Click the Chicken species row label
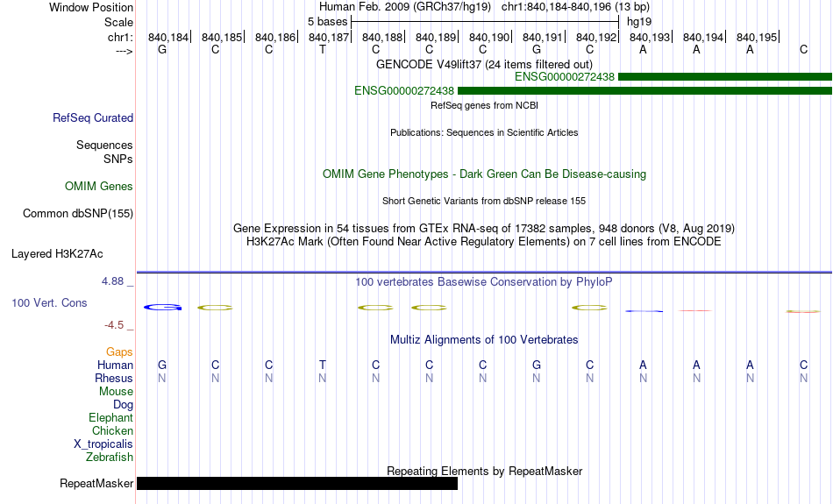Screen dimensions: 833x504 pyautogui.click(x=112, y=430)
